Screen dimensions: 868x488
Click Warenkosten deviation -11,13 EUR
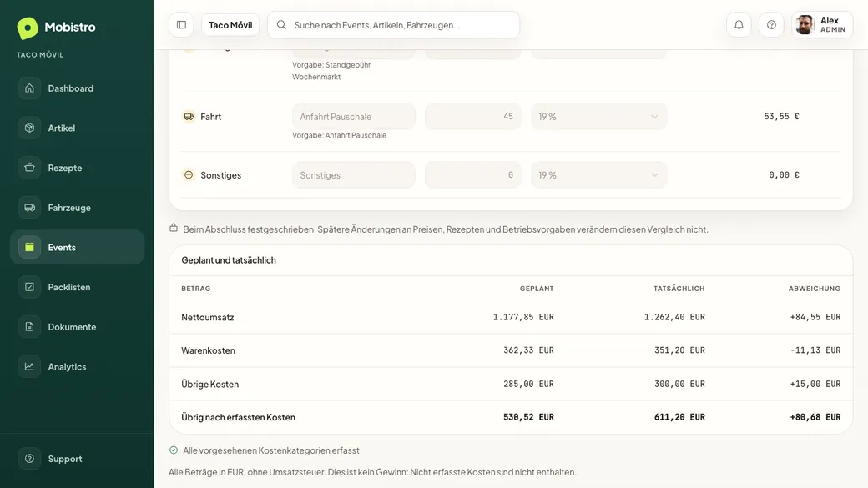pyautogui.click(x=815, y=350)
